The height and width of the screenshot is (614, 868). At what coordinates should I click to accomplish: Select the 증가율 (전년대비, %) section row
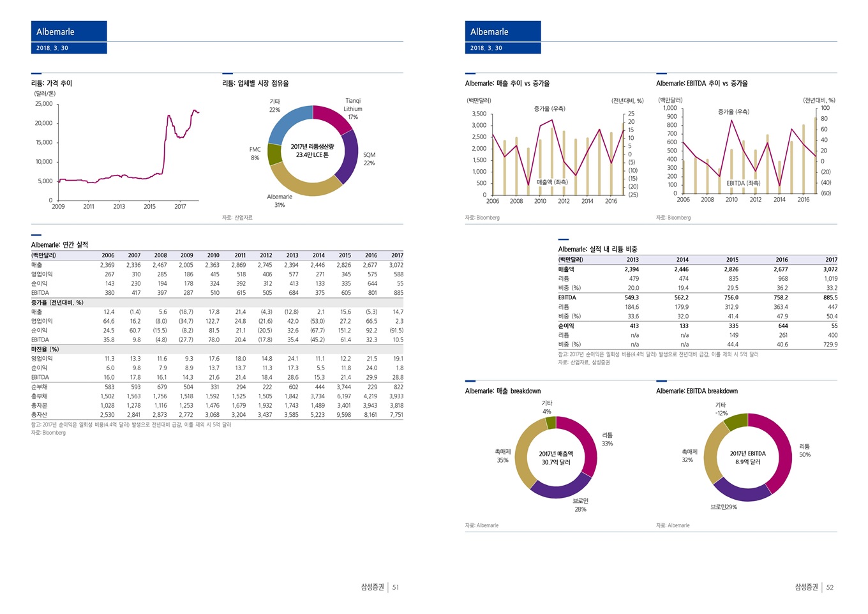pyautogui.click(x=57, y=303)
